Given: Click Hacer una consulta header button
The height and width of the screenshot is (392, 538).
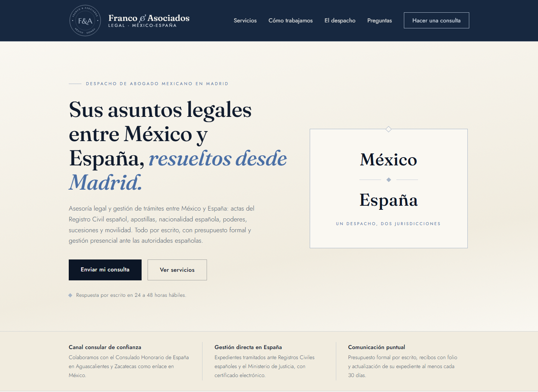Looking at the screenshot, I should (436, 21).
